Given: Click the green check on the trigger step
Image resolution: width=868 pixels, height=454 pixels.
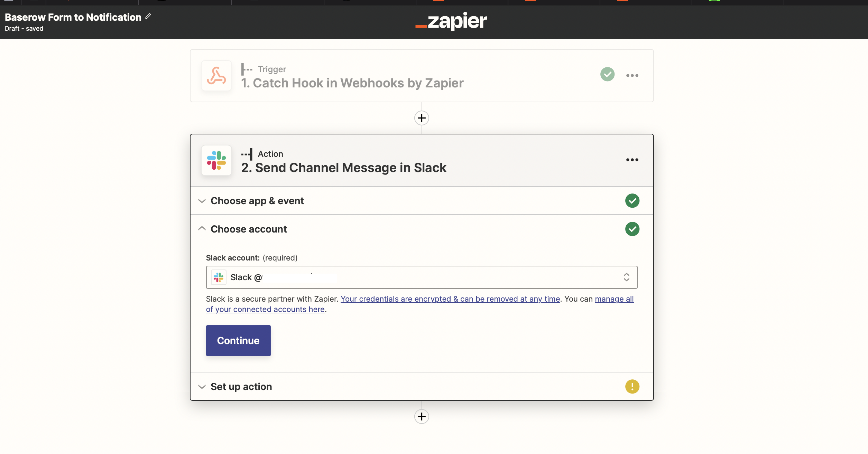Looking at the screenshot, I should click(x=607, y=74).
